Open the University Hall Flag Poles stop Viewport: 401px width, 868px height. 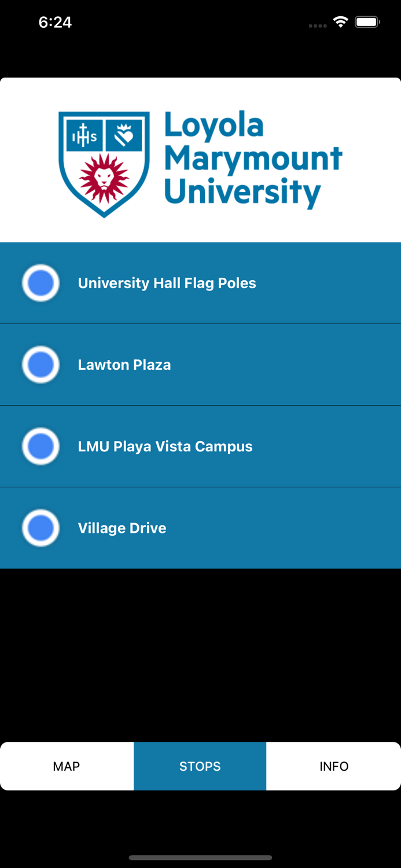pos(200,283)
